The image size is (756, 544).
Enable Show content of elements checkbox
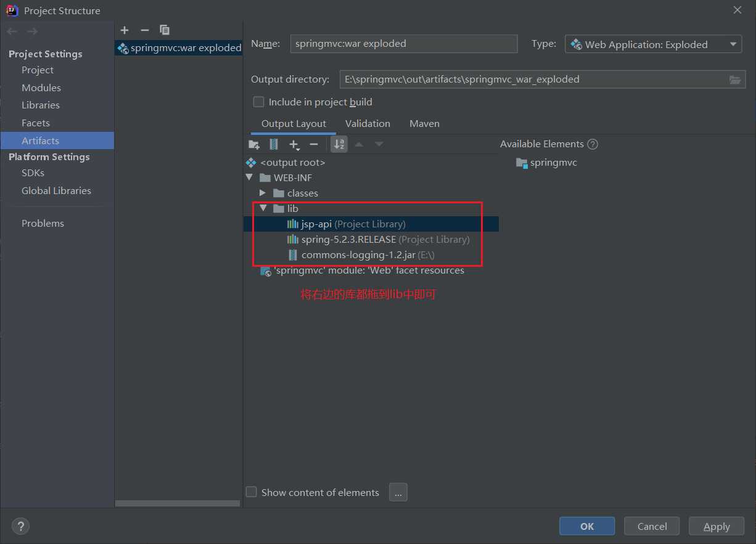[252, 492]
